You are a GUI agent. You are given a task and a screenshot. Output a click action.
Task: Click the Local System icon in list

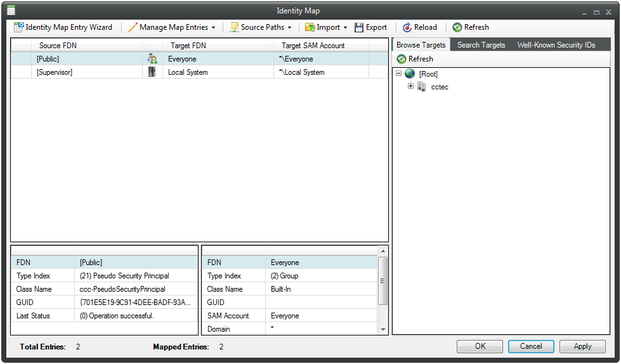152,72
